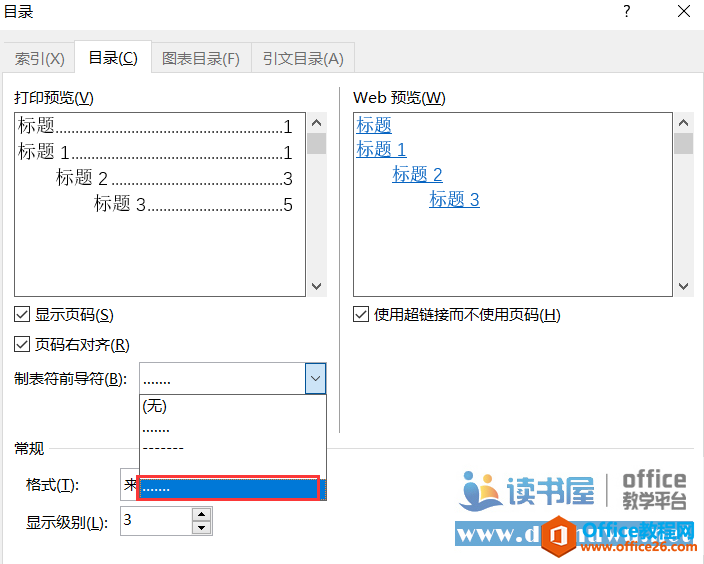Click 标题 1 line in print preview
Image resolution: width=704 pixels, height=564 pixels.
[x=155, y=152]
